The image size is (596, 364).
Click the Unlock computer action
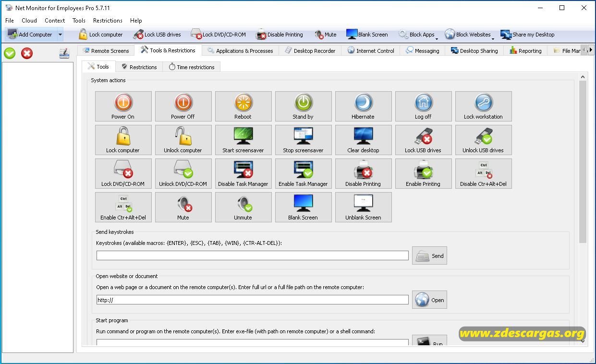point(183,140)
